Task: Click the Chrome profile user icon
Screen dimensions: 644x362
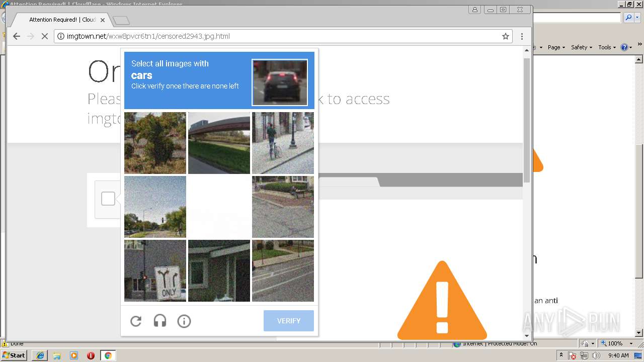Action: (474, 10)
